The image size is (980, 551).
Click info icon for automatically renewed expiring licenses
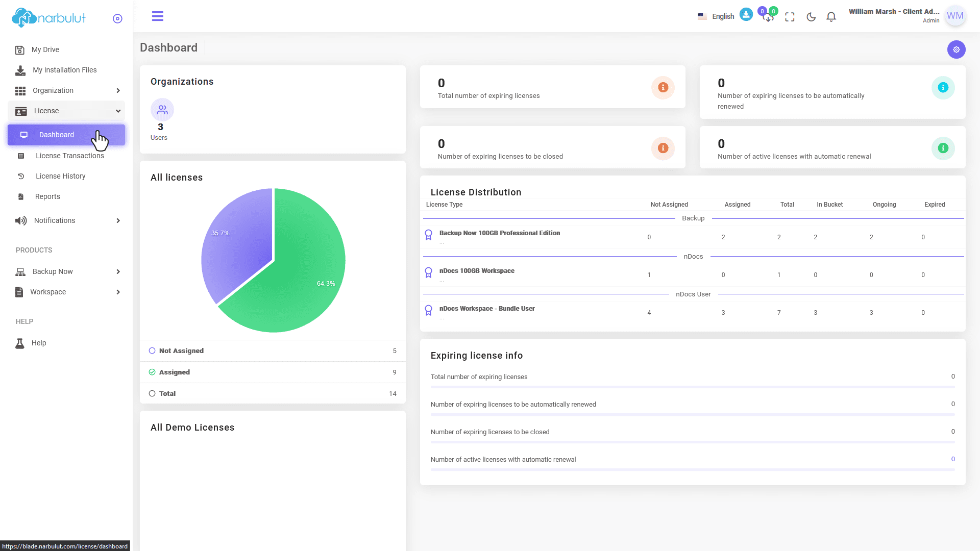pyautogui.click(x=943, y=87)
